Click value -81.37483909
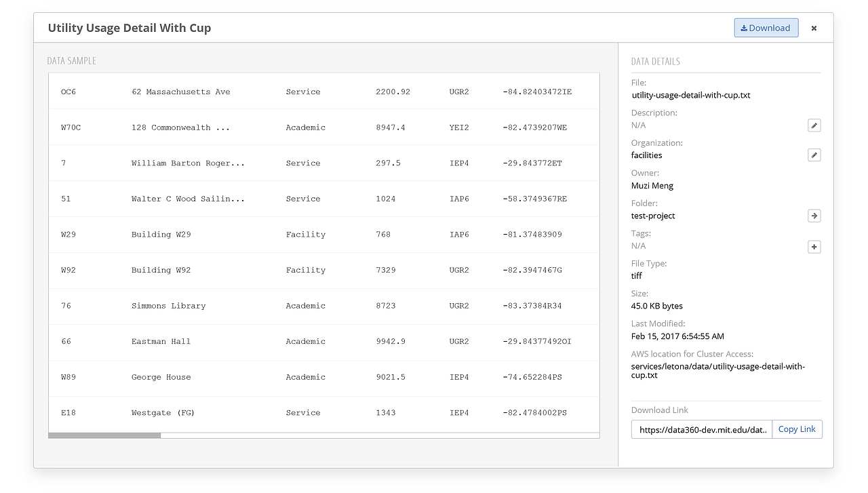The height and width of the screenshot is (493, 868). tap(532, 235)
